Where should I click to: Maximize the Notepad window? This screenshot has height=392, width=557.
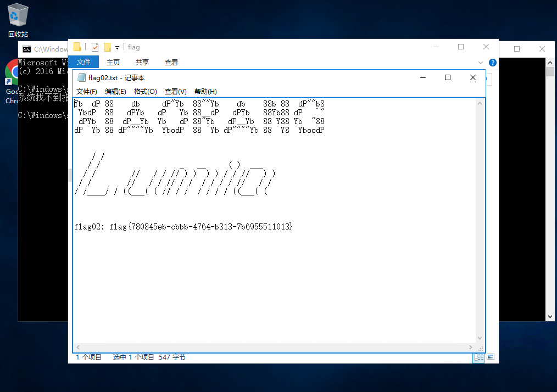[x=448, y=77]
